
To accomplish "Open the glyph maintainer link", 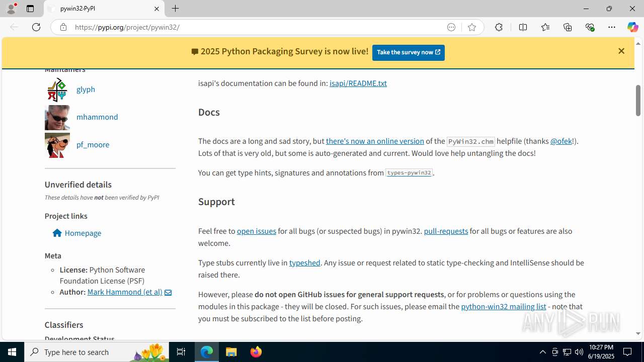I will (86, 89).
